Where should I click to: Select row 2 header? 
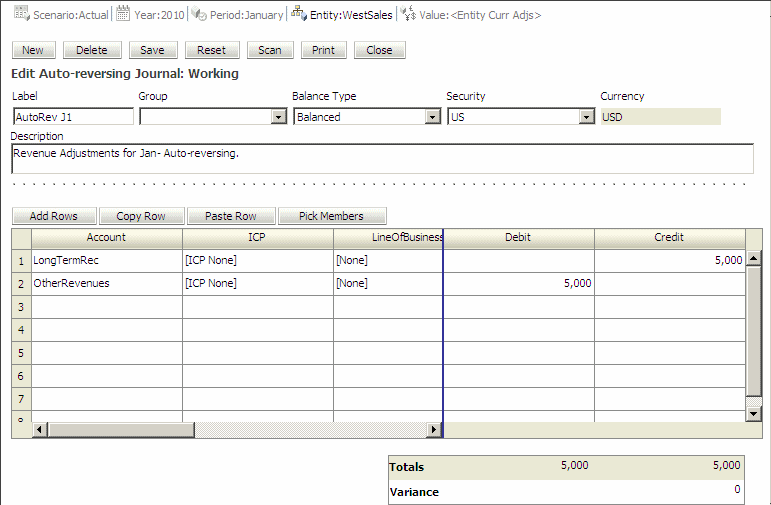pyautogui.click(x=21, y=284)
